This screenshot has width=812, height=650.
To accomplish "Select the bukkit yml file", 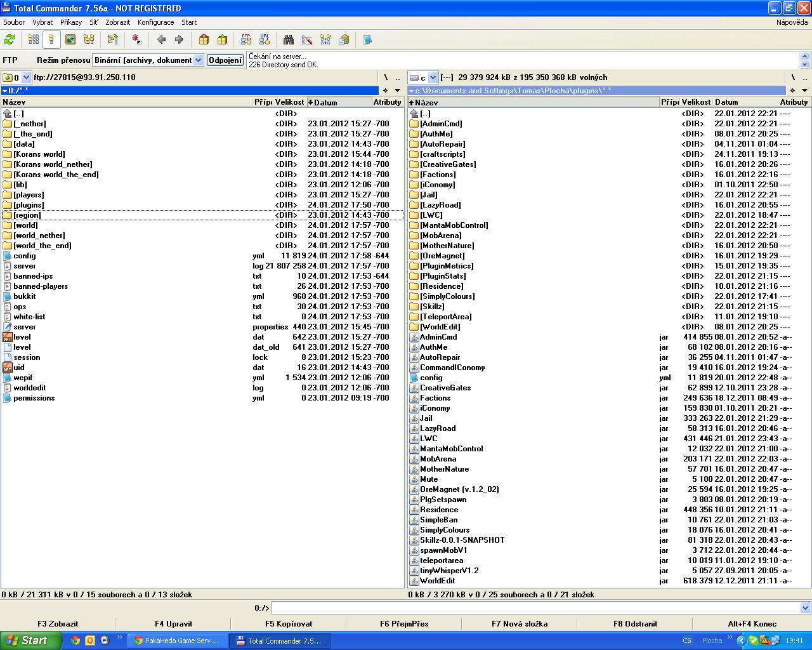I will 202,296.
